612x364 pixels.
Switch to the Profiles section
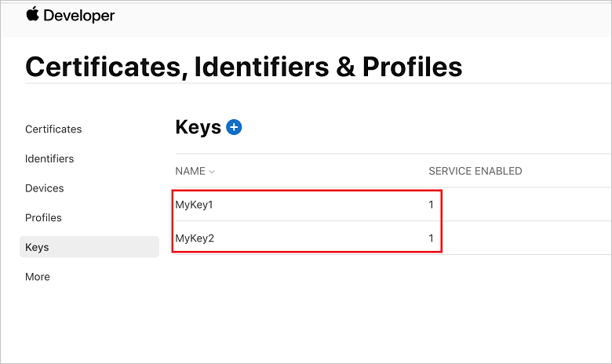click(x=43, y=218)
